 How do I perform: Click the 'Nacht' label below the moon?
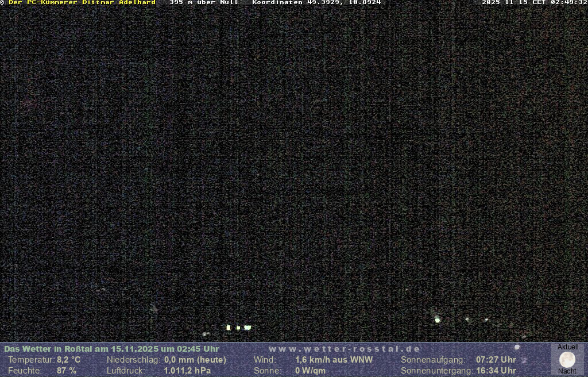point(567,371)
